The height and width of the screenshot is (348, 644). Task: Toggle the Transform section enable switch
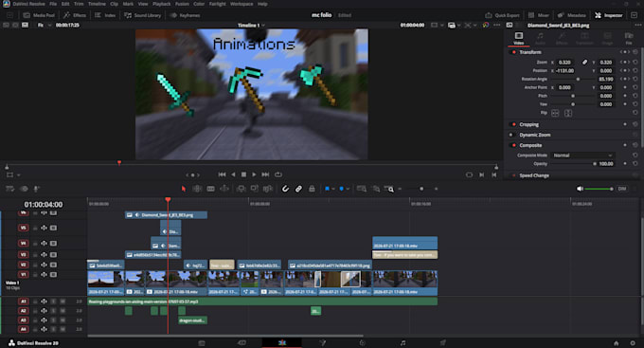pos(513,52)
